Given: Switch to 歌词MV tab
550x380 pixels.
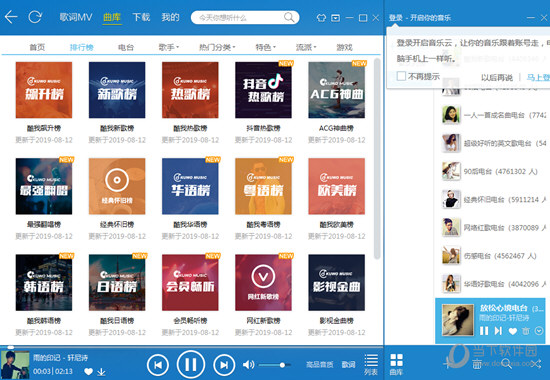Looking at the screenshot, I should 76,17.
